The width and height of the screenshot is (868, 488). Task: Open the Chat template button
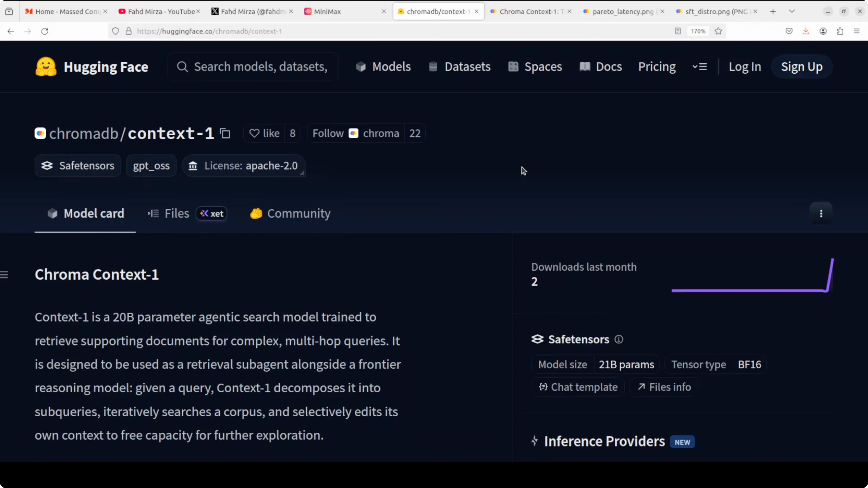tap(578, 387)
